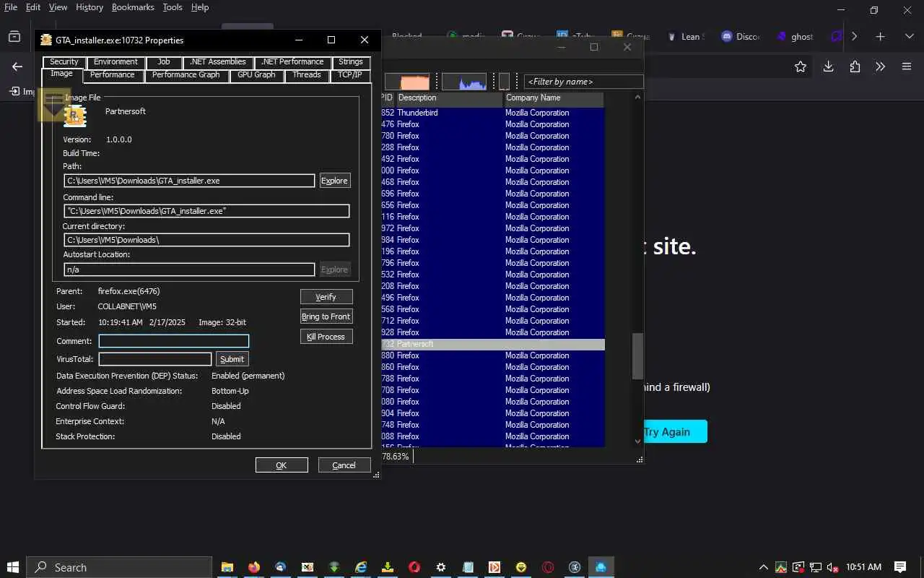The width and height of the screenshot is (924, 578).
Task: Switch to the Strings tab
Action: click(x=351, y=62)
